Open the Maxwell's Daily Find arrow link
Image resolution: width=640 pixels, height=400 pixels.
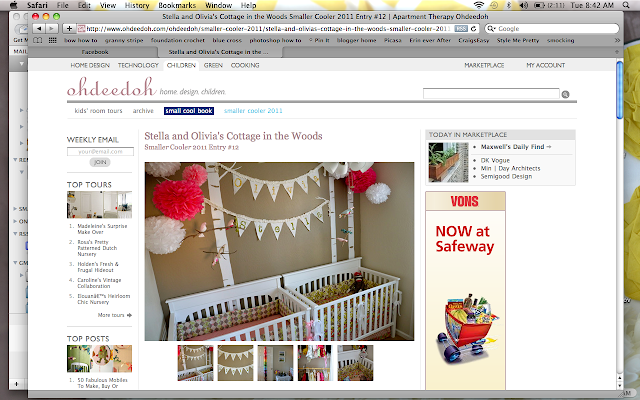516,147
